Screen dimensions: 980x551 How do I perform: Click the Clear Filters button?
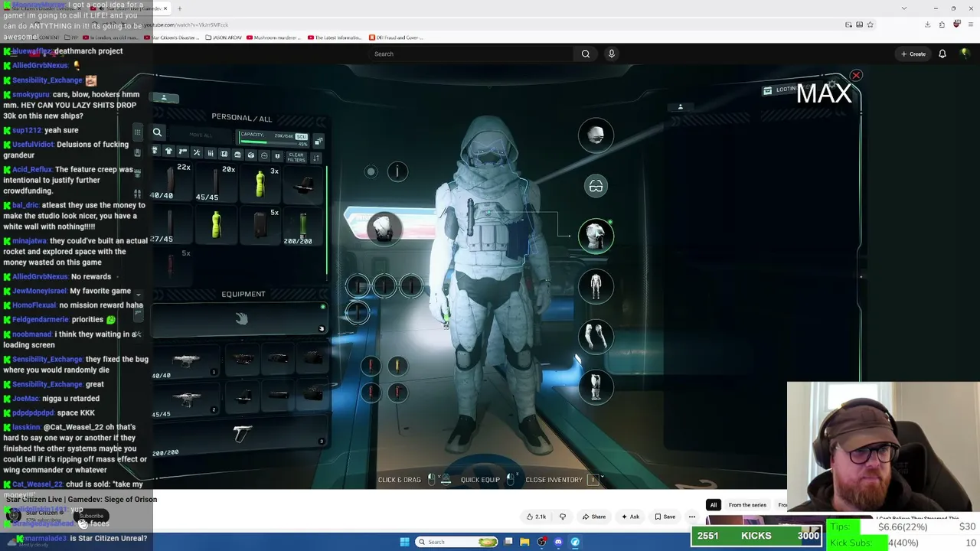click(x=296, y=157)
